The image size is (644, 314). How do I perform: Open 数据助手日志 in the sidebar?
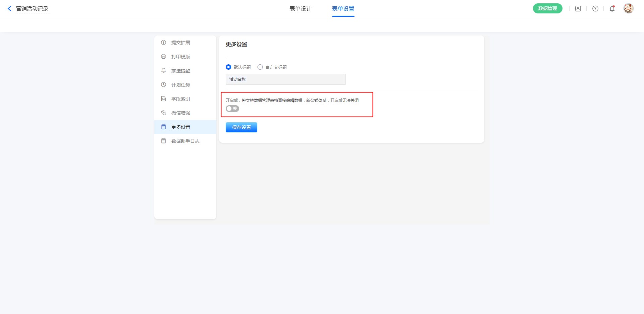point(185,141)
